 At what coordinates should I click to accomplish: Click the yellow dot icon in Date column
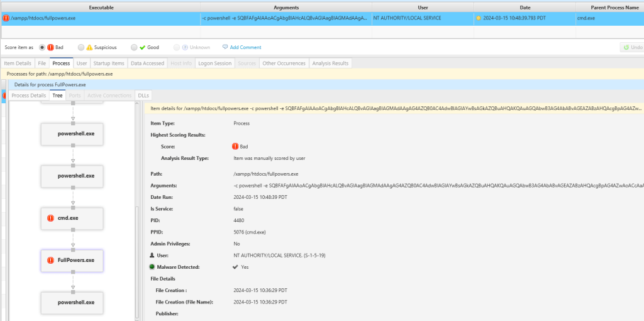point(479,18)
